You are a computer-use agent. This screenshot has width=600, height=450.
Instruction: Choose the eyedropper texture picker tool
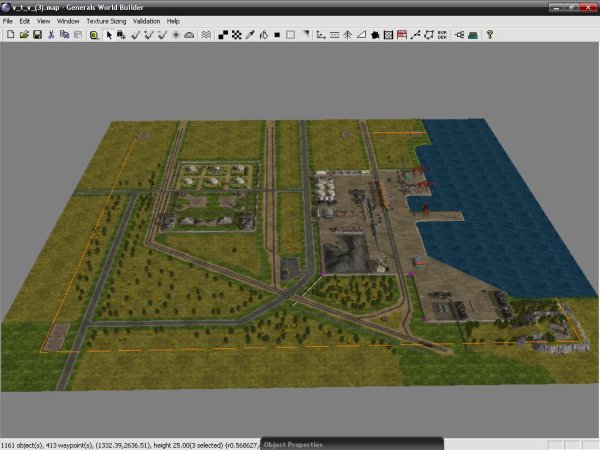pyautogui.click(x=249, y=34)
